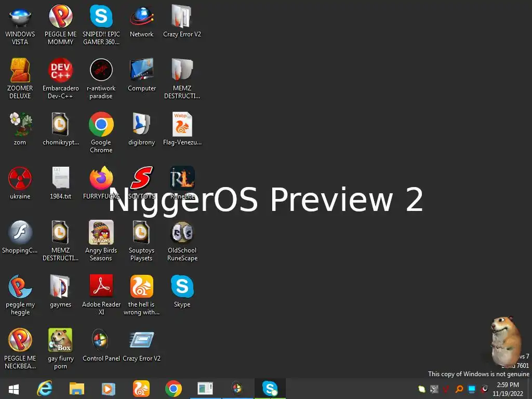This screenshot has height=399, width=532.
Task: Open the PEGGLE ME NECKBEA... shortcut
Action: [x=20, y=349]
